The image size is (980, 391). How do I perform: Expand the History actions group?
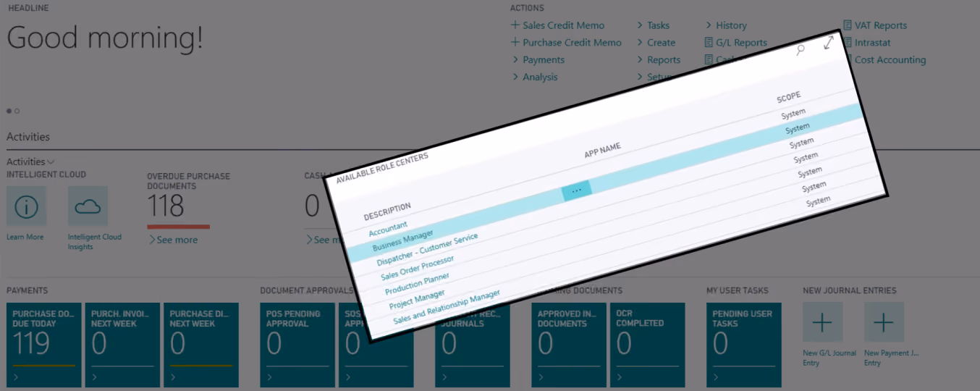pyautogui.click(x=726, y=25)
